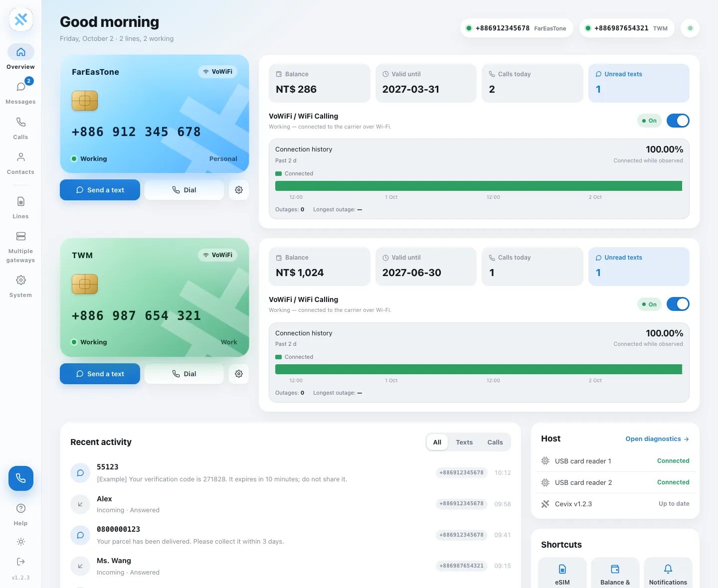Open settings gear for TWM line
The height and width of the screenshot is (588, 718).
tap(239, 374)
